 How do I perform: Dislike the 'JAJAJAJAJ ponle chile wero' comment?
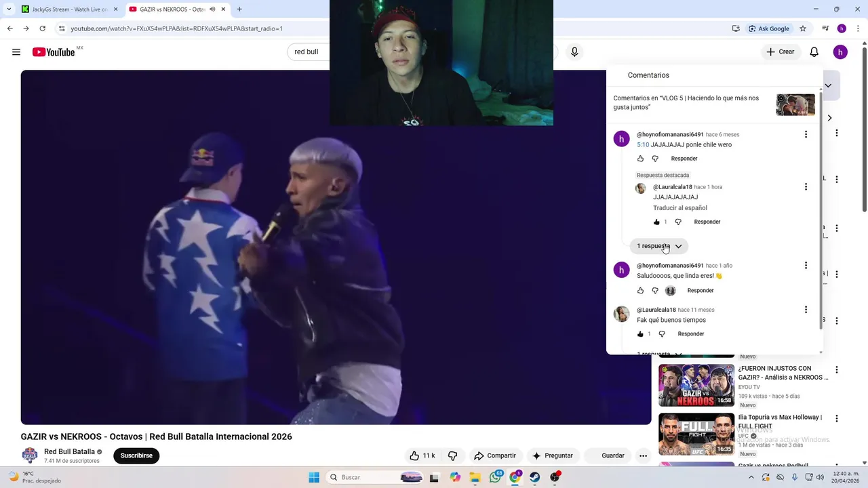655,159
